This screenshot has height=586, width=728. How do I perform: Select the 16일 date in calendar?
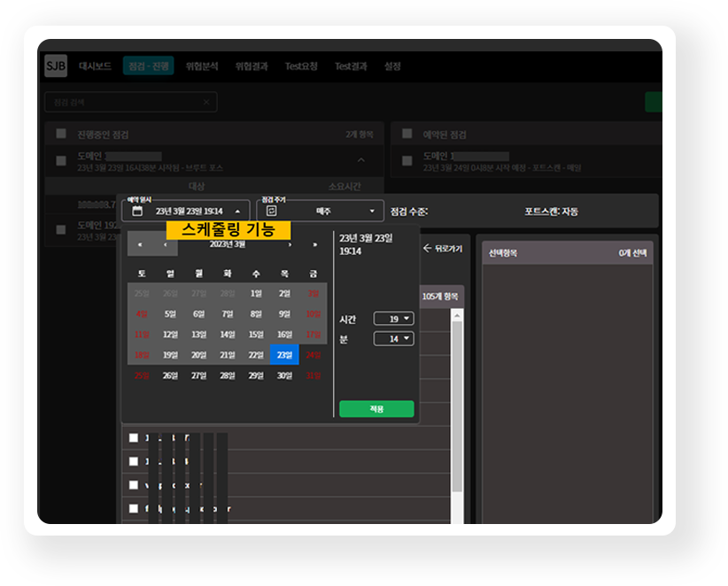click(x=284, y=335)
